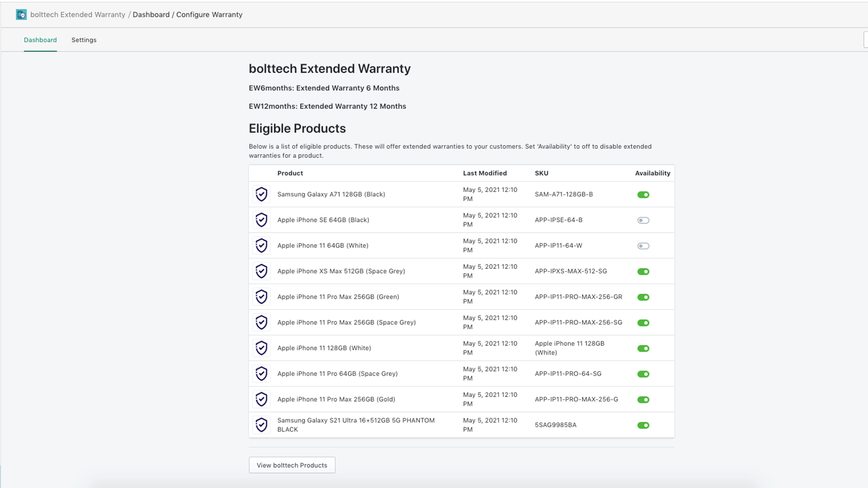The width and height of the screenshot is (868, 488).
Task: Click the Eligible Products heading
Action: pos(297,129)
